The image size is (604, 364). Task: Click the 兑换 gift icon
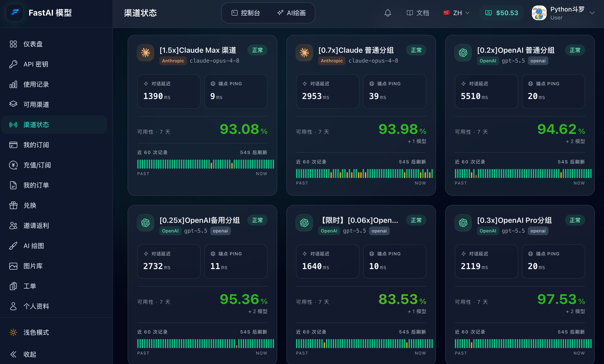(x=13, y=205)
